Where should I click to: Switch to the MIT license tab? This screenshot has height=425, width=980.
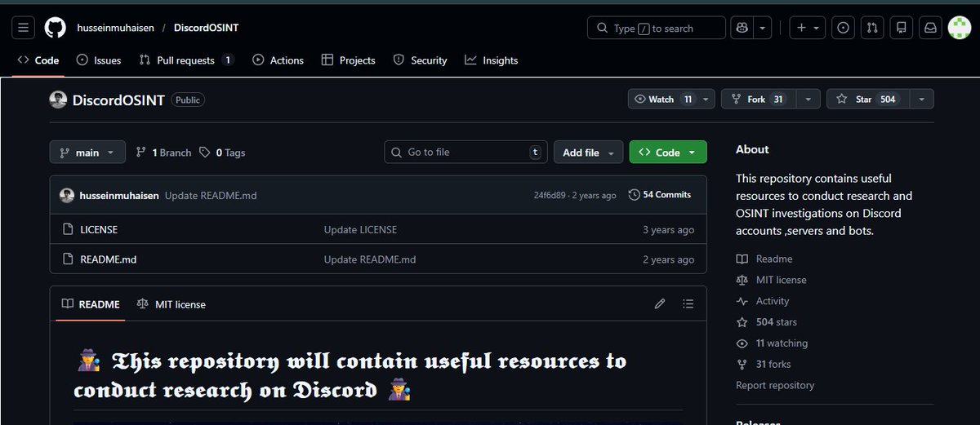coord(171,304)
